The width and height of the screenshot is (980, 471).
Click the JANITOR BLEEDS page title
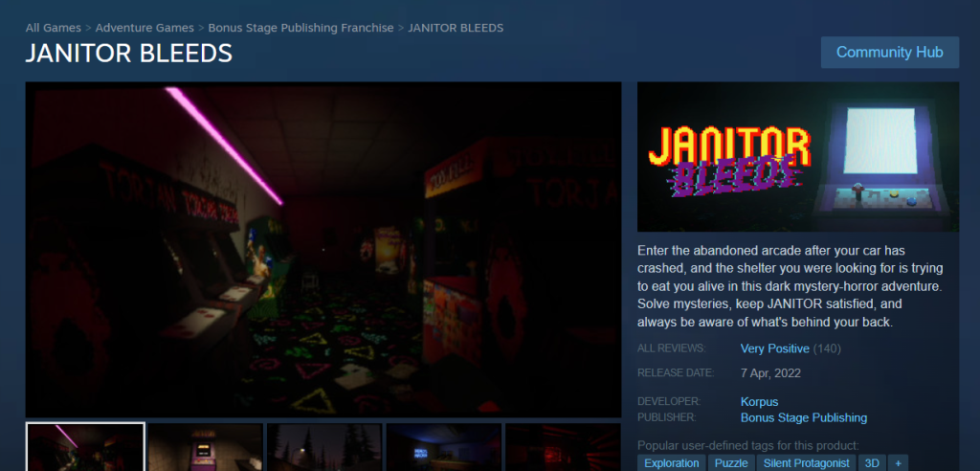click(x=129, y=54)
